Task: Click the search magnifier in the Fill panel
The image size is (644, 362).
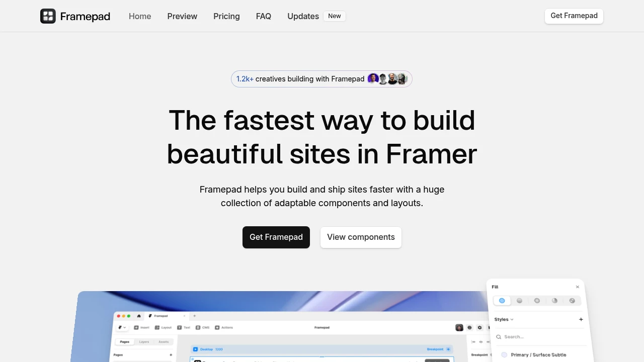Action: point(499,337)
